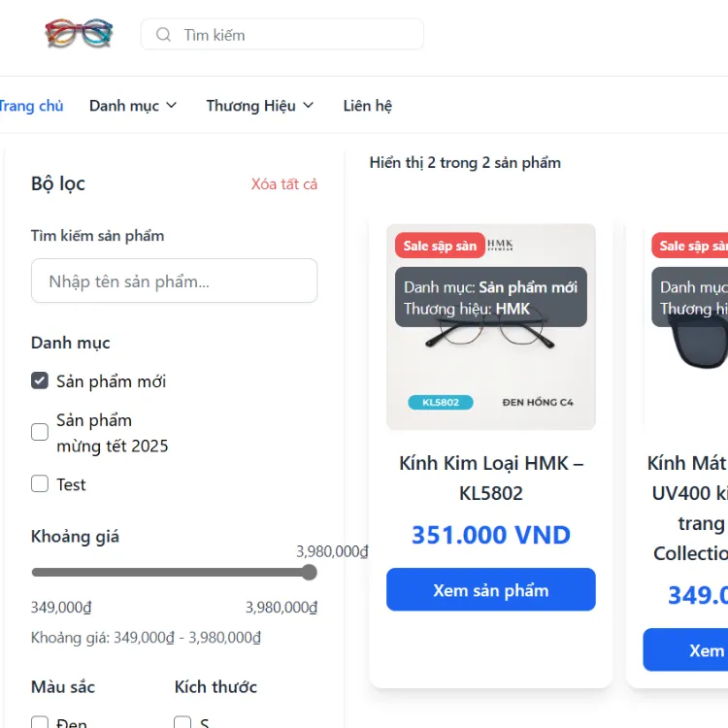
Task: Go to Trang chủ page
Action: click(x=31, y=106)
